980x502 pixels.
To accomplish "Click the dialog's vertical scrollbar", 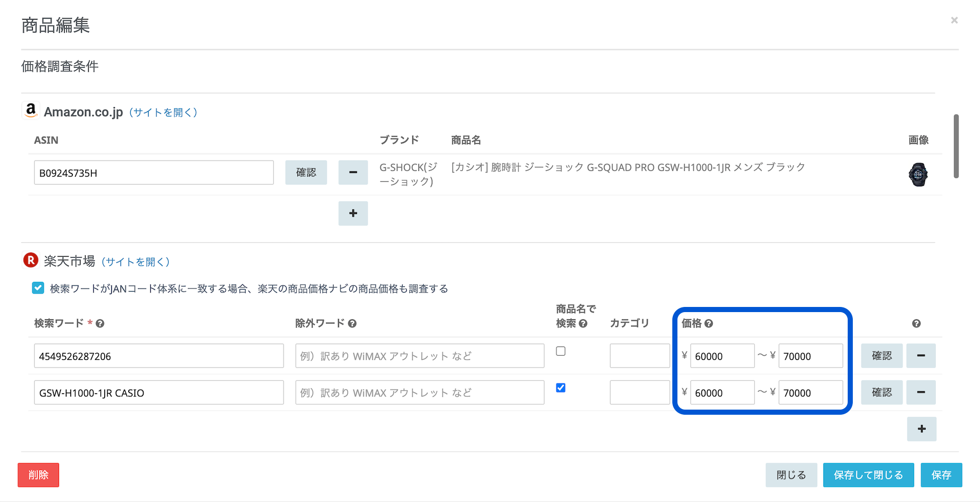I will [956, 146].
